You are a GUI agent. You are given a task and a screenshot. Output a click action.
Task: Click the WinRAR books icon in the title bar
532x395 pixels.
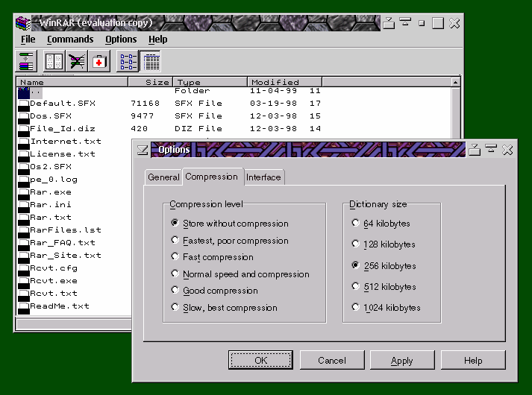pos(23,23)
